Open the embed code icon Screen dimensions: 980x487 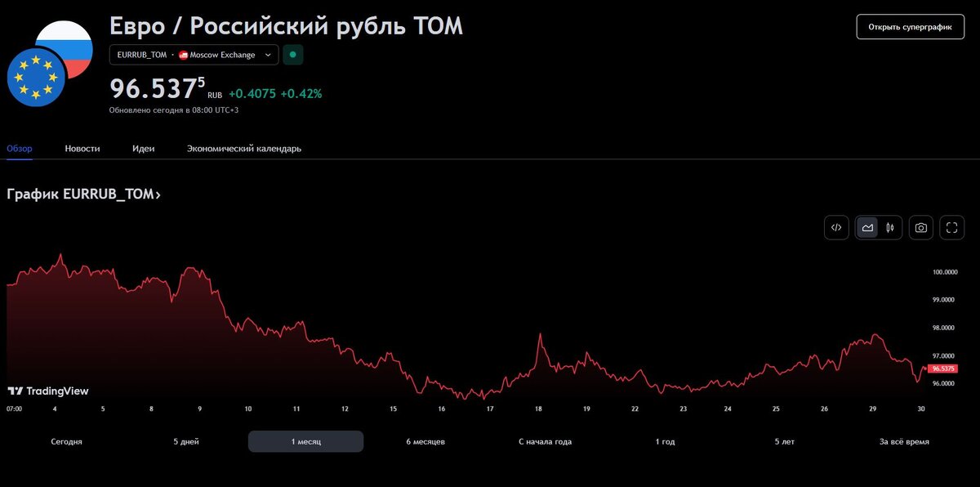point(835,227)
